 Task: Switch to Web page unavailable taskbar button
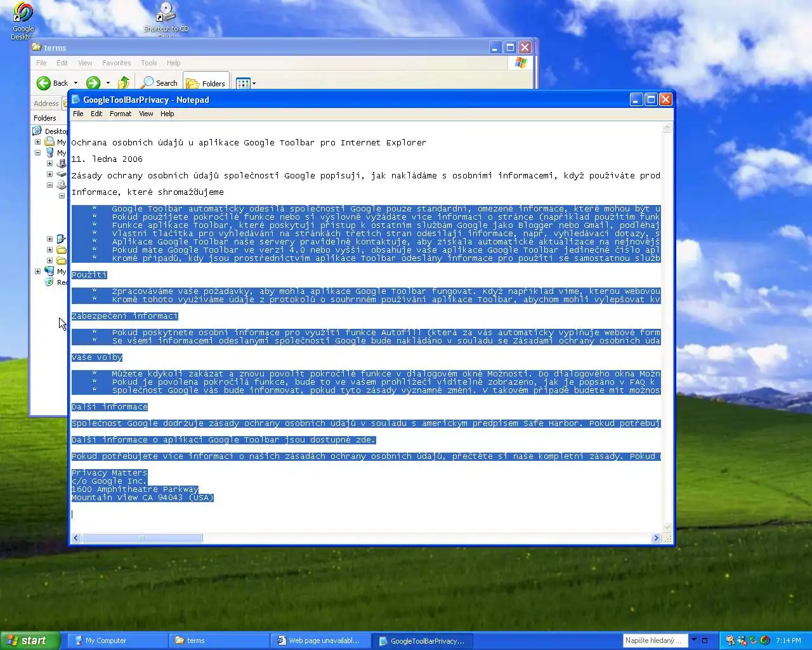[x=320, y=640]
